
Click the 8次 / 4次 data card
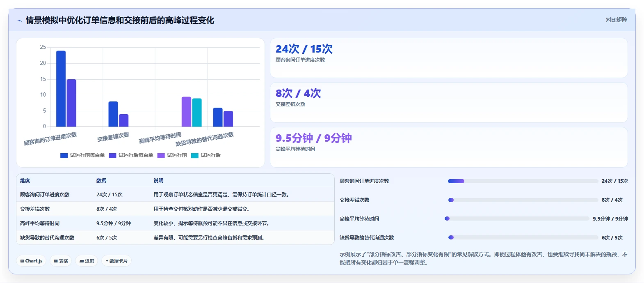click(x=449, y=102)
